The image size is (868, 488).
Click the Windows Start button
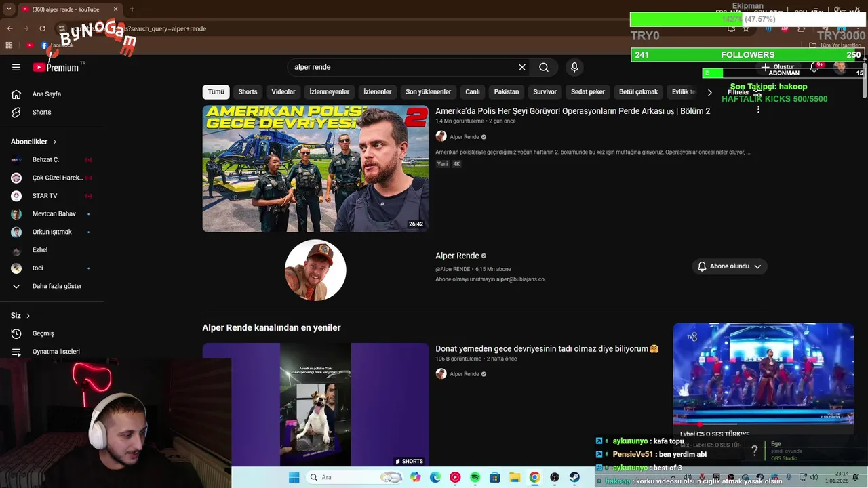(x=294, y=477)
